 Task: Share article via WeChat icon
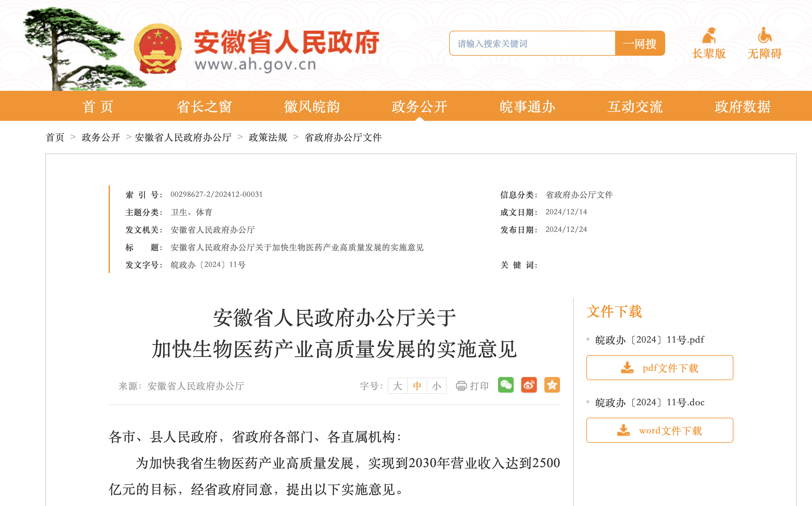pyautogui.click(x=506, y=385)
